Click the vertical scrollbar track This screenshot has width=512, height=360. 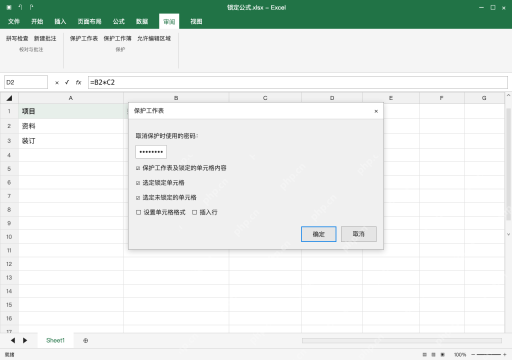(508, 164)
